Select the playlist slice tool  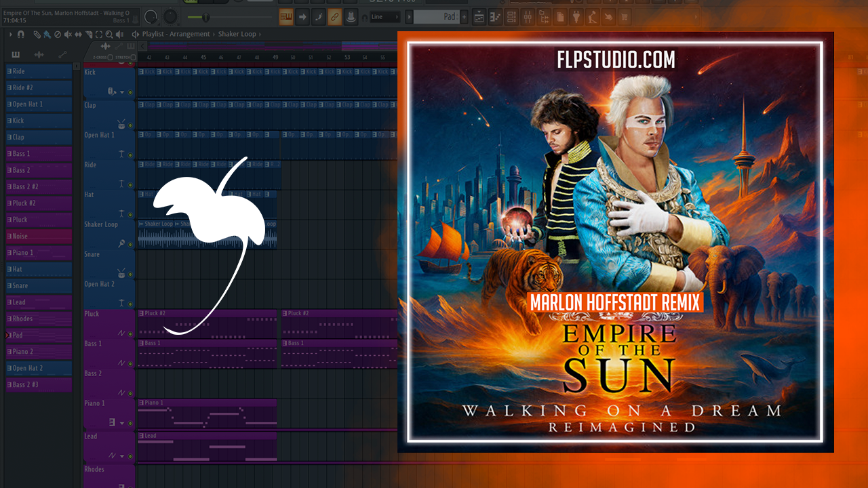pyautogui.click(x=89, y=34)
